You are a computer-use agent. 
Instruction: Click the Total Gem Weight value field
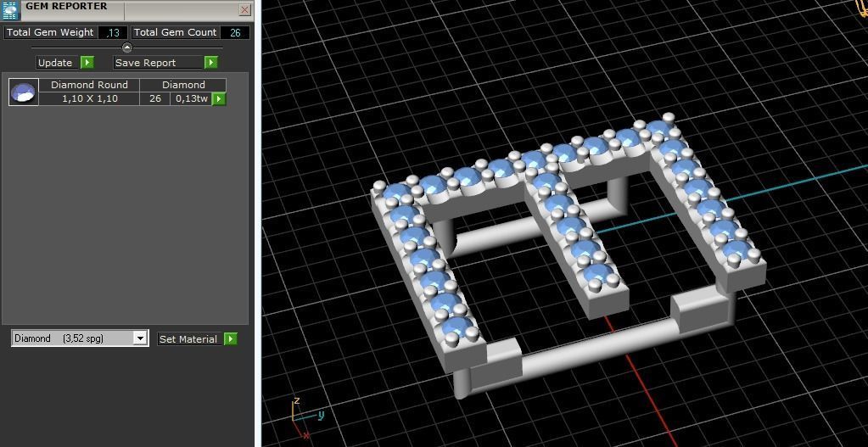[113, 32]
